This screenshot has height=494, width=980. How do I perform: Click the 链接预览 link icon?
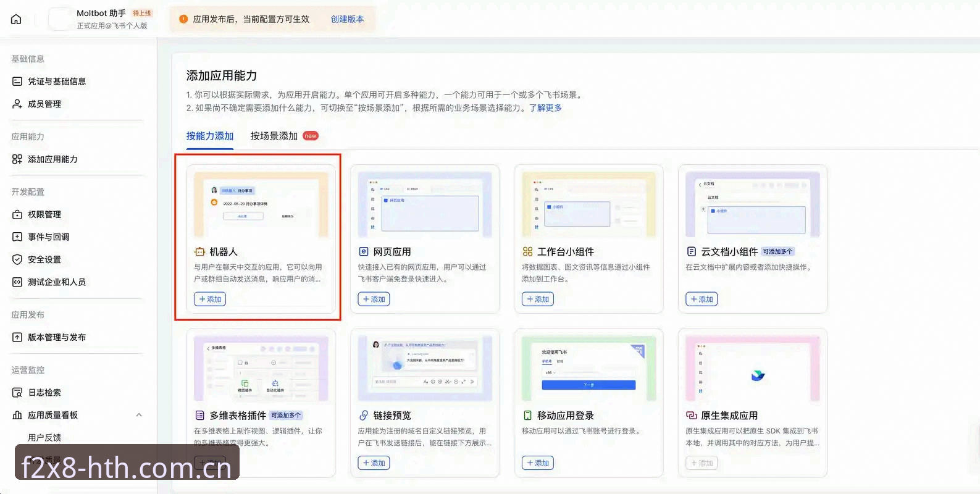(364, 416)
